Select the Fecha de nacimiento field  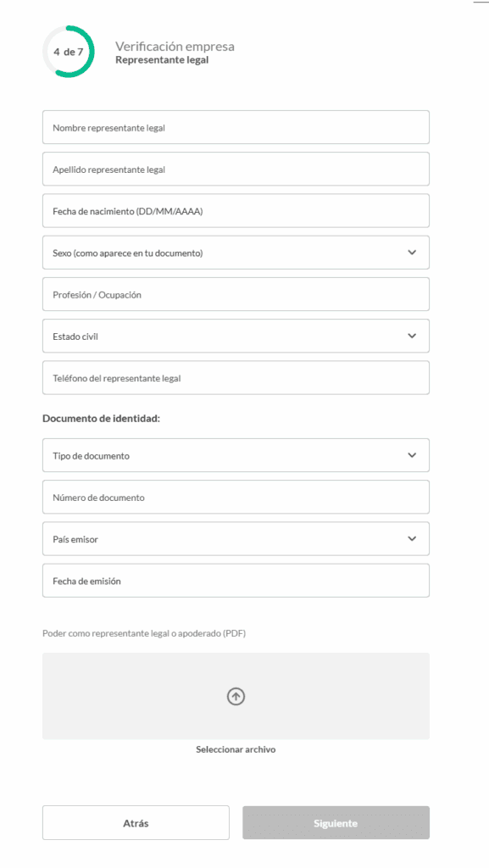236,211
